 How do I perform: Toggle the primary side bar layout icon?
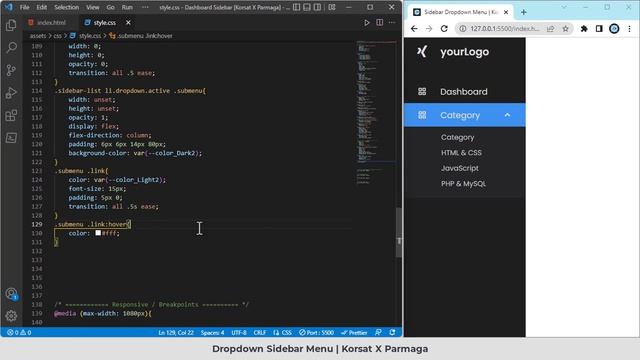click(x=297, y=7)
